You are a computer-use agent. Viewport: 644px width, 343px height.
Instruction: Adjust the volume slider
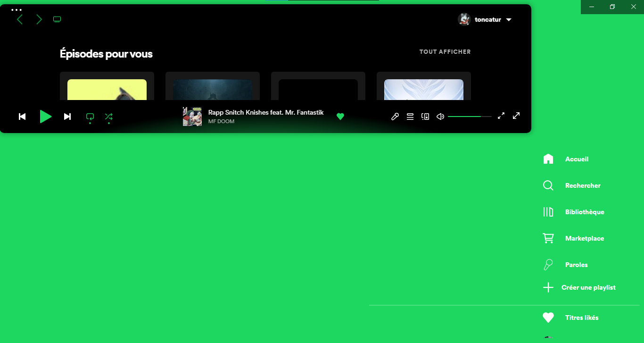(x=469, y=116)
